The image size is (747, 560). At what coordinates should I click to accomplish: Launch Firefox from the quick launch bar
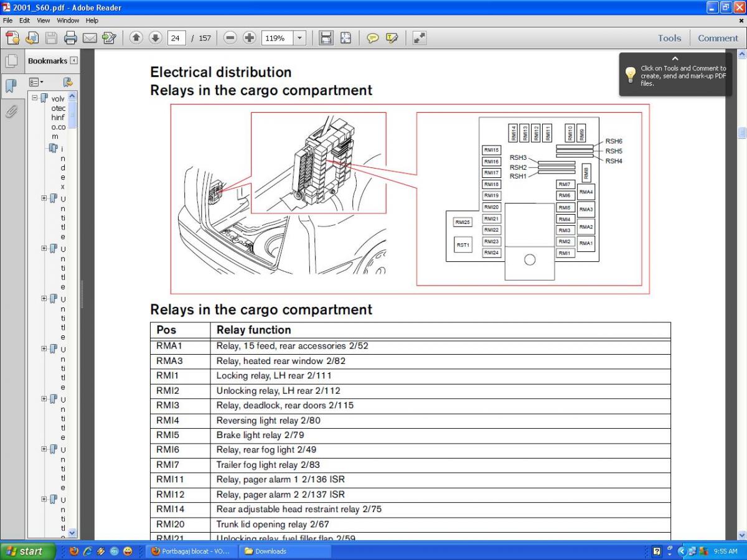[73, 551]
